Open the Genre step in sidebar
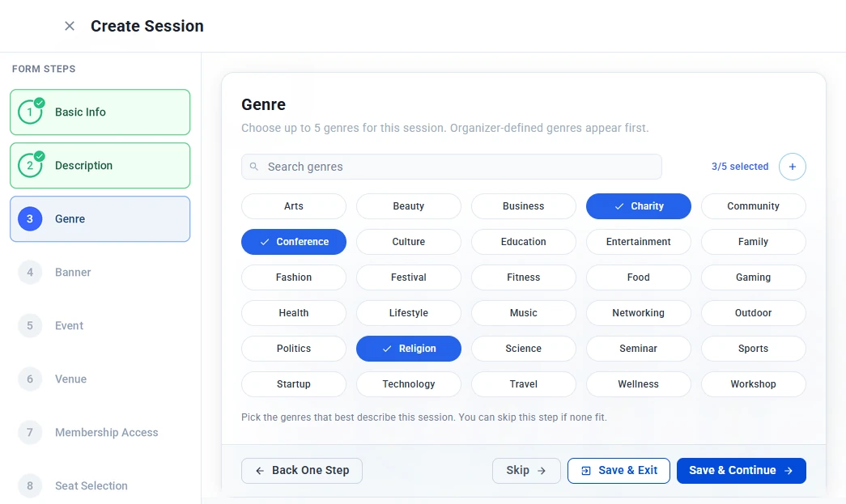Image resolution: width=846 pixels, height=504 pixels. [x=100, y=219]
